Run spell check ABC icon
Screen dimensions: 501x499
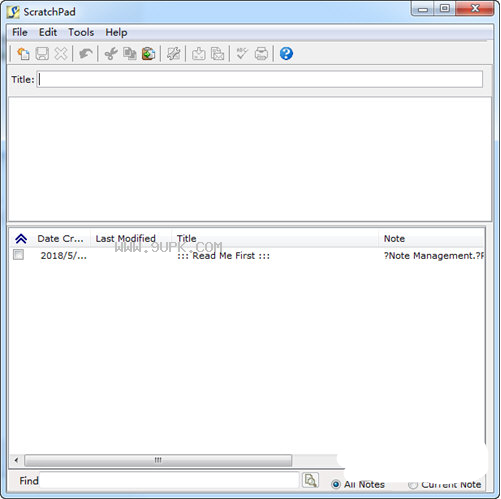click(242, 54)
